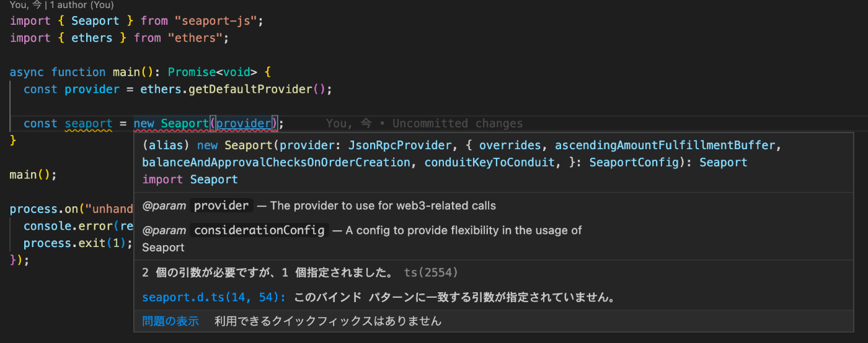Click the provider argument in new Seaport

coord(244,123)
